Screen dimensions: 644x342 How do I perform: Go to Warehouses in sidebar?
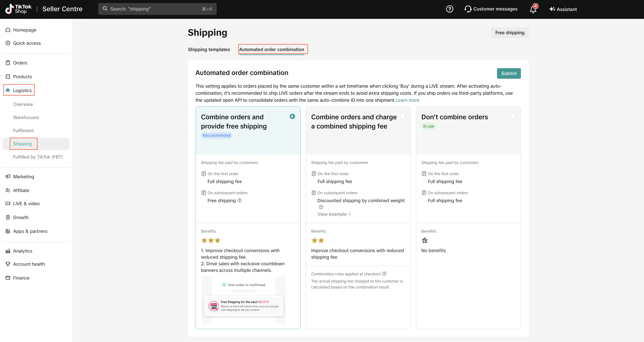pos(26,117)
